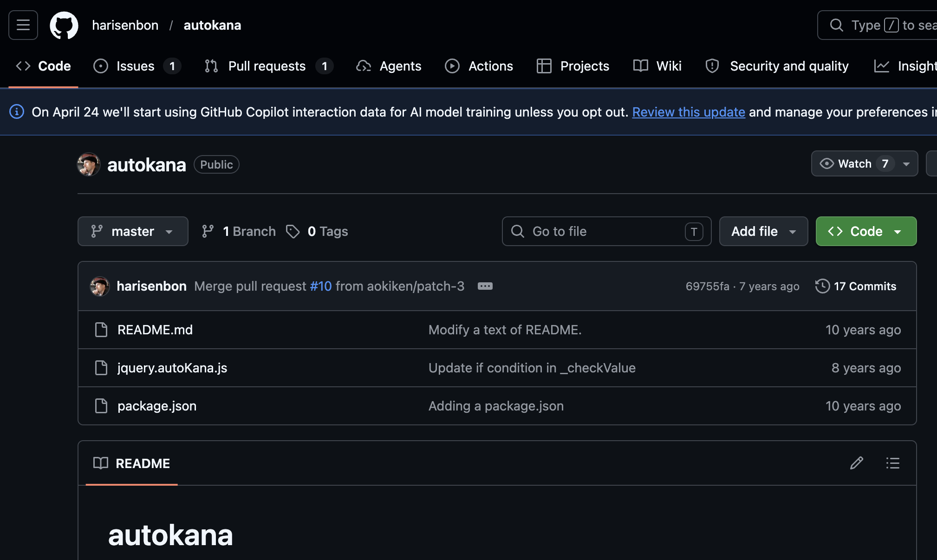This screenshot has height=560, width=937.
Task: Click the file icon beside package.json
Action: (x=101, y=406)
